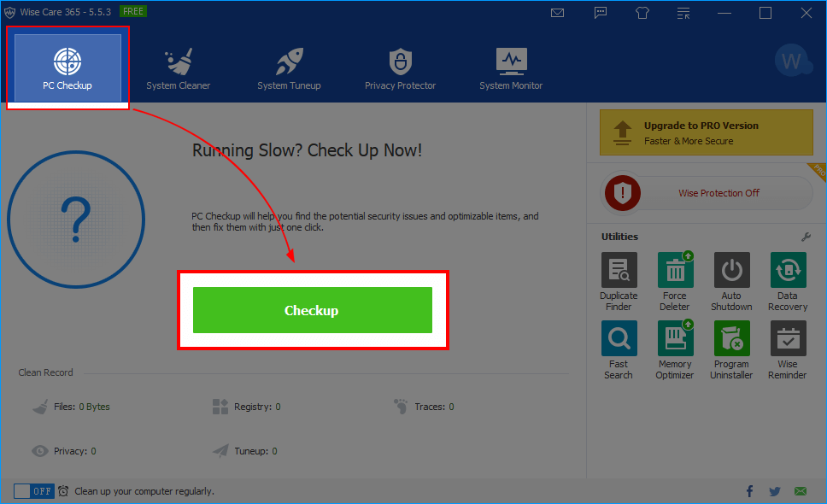
Task: Click the FREE version badge
Action: (133, 11)
